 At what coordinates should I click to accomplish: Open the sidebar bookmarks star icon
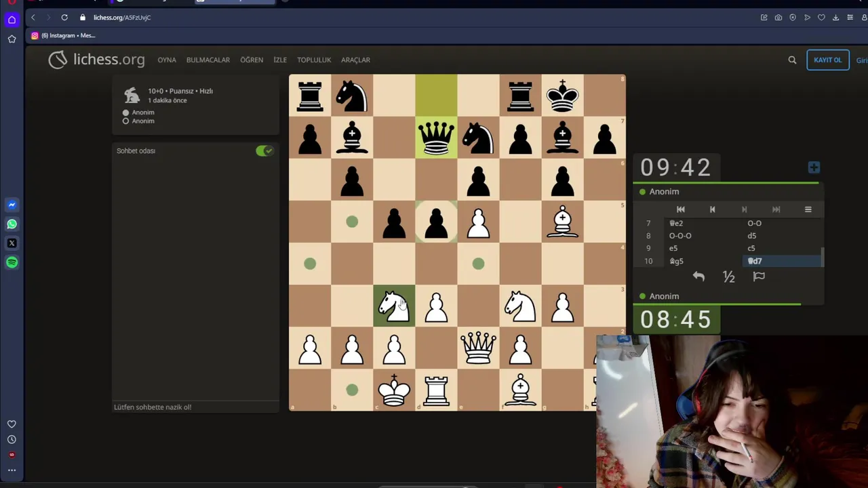click(12, 39)
